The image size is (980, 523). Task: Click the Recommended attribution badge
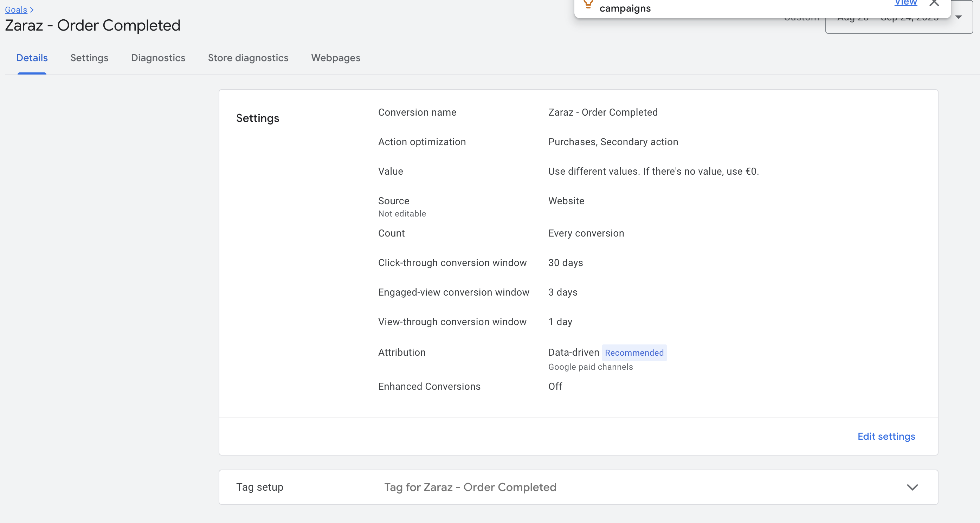[x=634, y=353]
